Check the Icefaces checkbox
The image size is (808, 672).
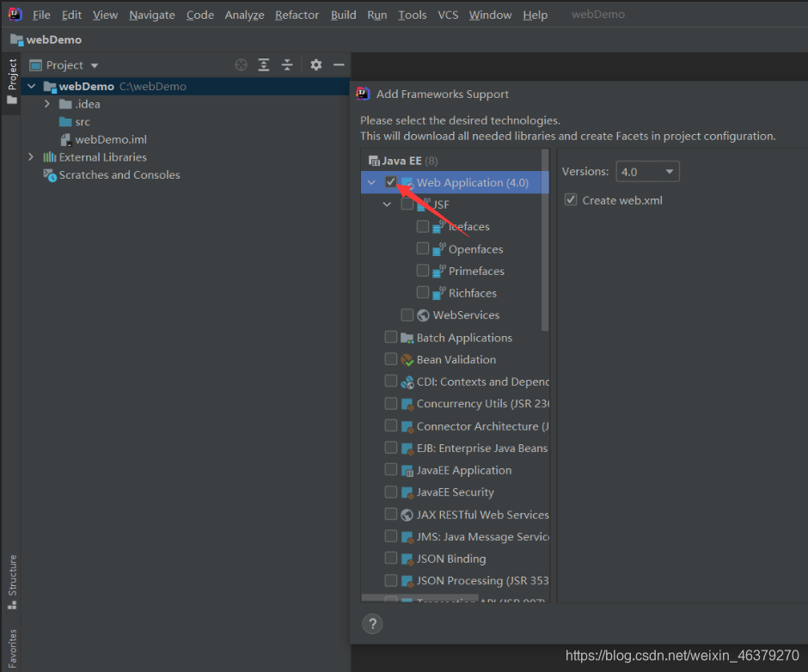coord(423,226)
